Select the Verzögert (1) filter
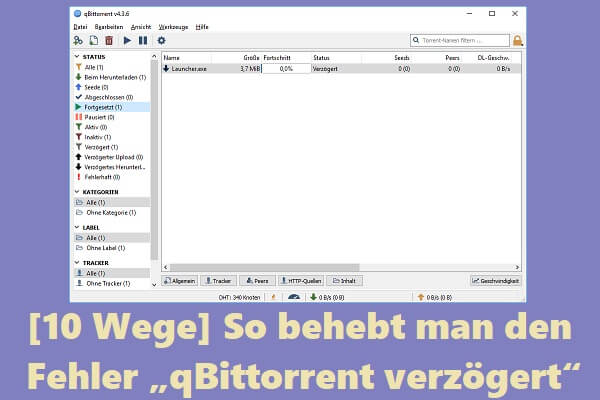 (x=111, y=147)
